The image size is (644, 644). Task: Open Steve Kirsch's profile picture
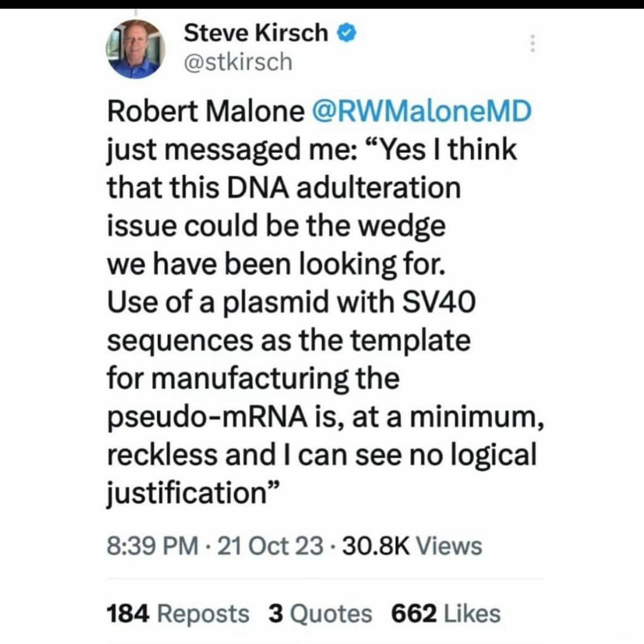tap(135, 49)
